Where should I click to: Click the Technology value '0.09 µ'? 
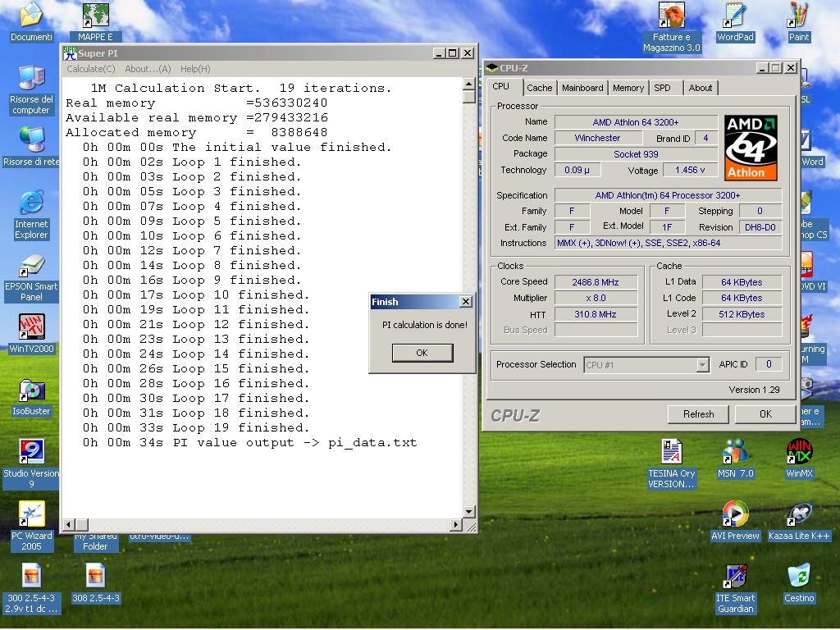(577, 170)
